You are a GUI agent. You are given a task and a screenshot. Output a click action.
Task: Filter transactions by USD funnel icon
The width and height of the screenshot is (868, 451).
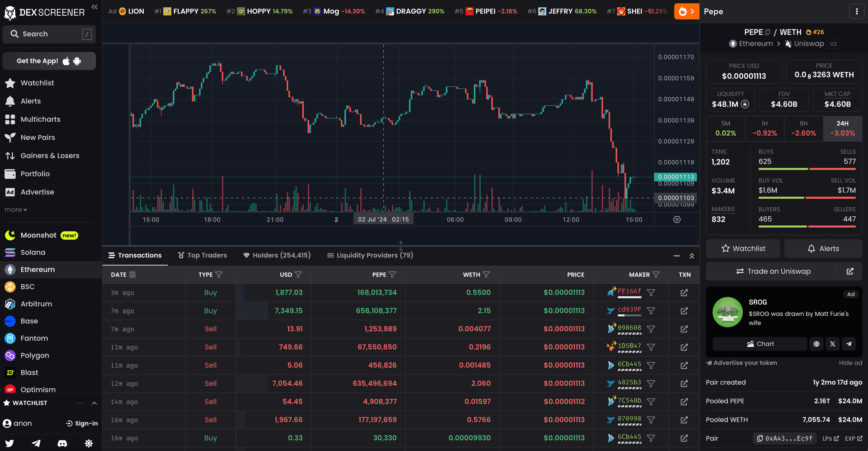[x=298, y=274]
